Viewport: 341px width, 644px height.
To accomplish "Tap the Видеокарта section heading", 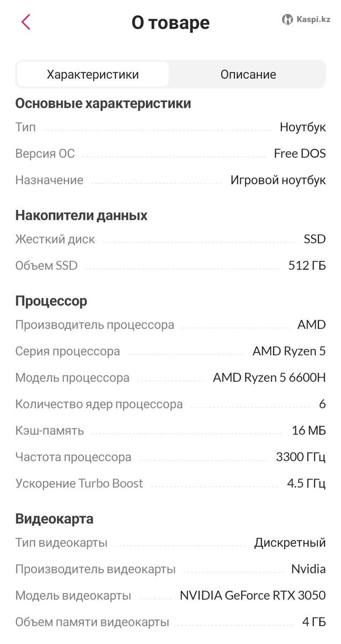I will (x=54, y=519).
